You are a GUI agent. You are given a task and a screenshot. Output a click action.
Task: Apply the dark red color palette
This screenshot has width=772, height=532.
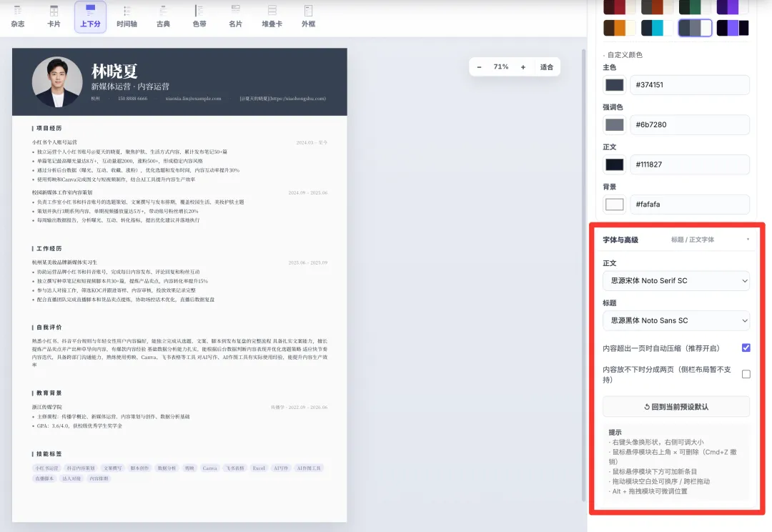point(620,6)
